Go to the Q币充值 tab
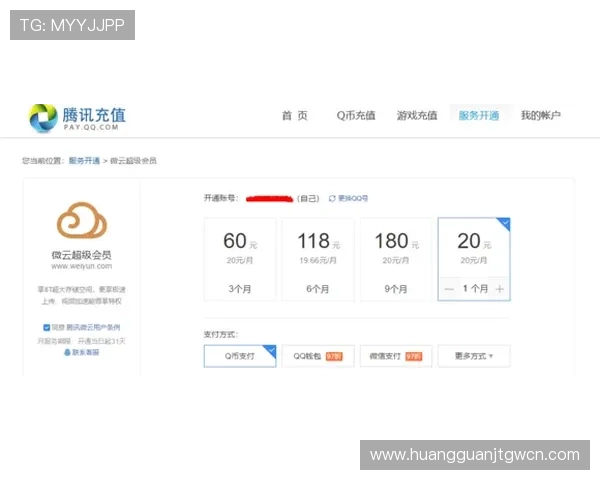The image size is (600, 480). pos(356,115)
